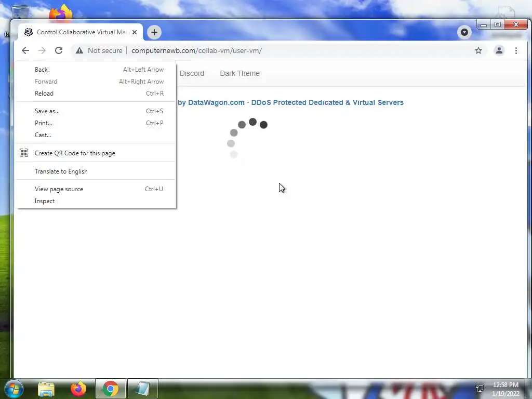532x399 pixels.
Task: Select Create QR Code for this page
Action: [96, 153]
